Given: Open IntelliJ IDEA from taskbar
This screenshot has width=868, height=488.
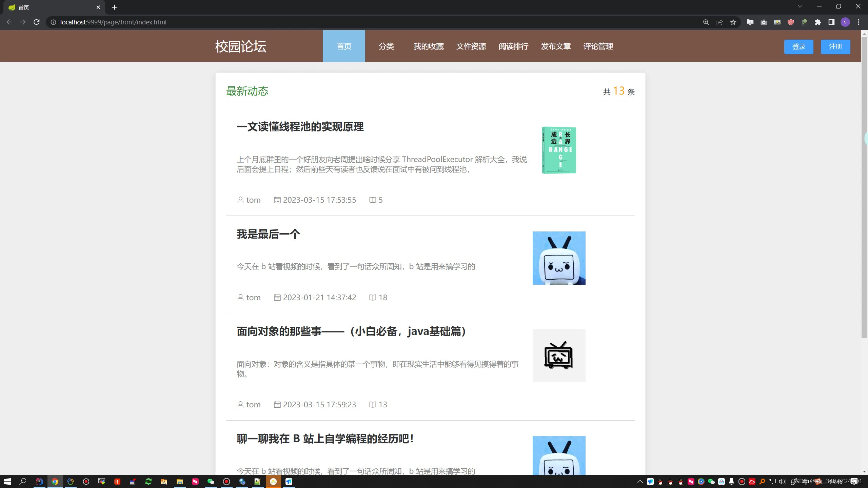Looking at the screenshot, I should click(39, 481).
